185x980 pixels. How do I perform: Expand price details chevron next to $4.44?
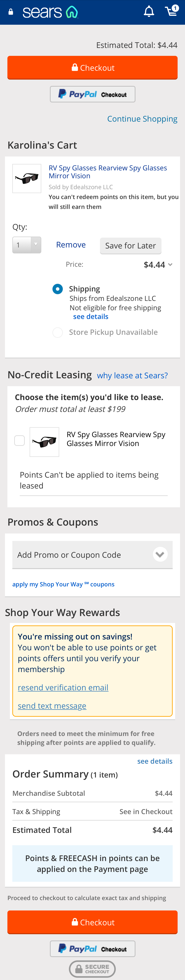tap(170, 265)
